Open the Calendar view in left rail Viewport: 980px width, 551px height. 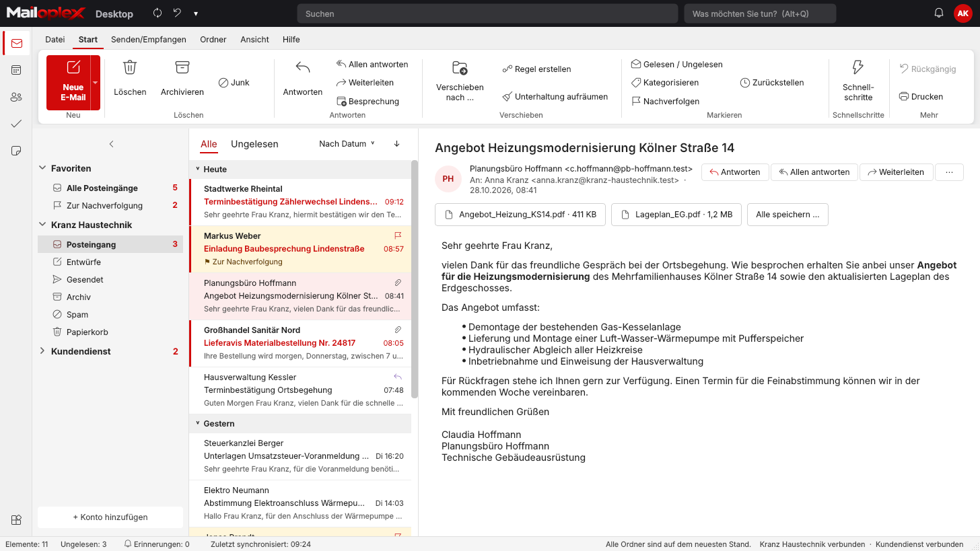[16, 70]
